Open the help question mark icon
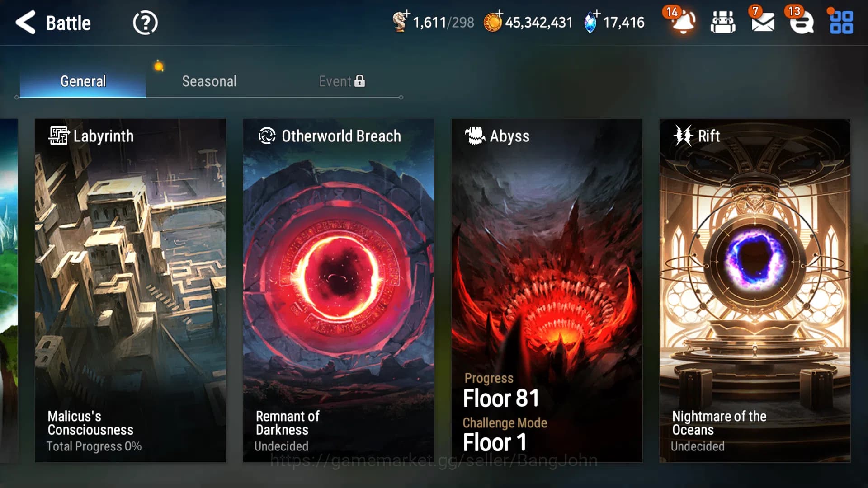This screenshot has width=868, height=488. click(145, 23)
